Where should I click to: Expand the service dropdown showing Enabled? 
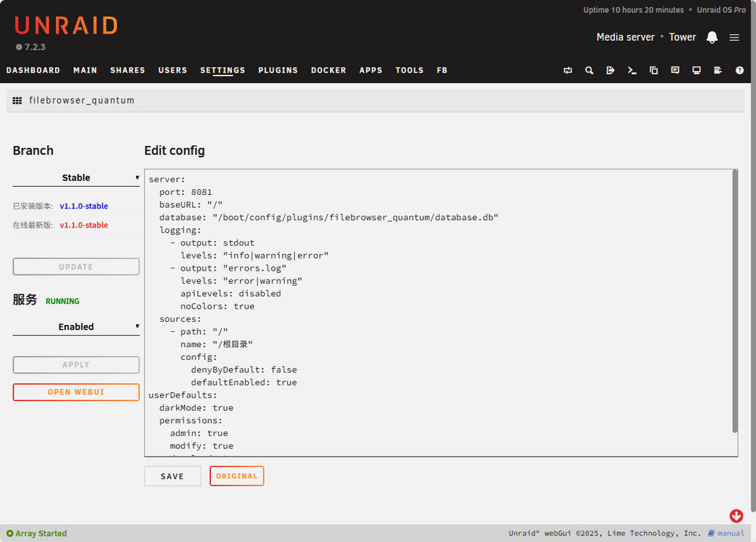coord(76,327)
